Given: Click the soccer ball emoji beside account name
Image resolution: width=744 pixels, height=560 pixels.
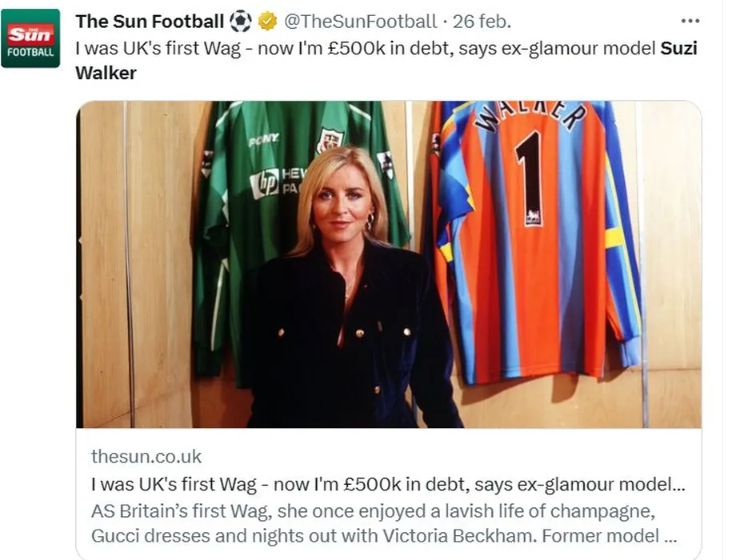Looking at the screenshot, I should click(x=240, y=22).
